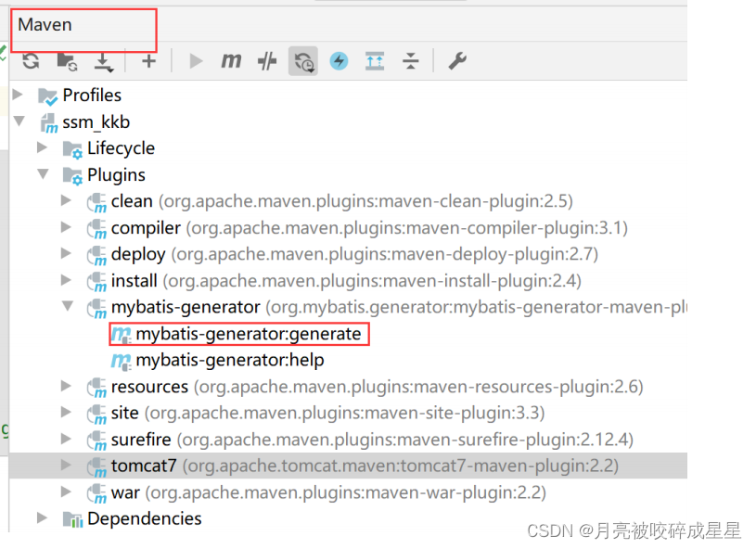The height and width of the screenshot is (549, 756).
Task: Expand the surefire plugin arrow
Action: 66,439
